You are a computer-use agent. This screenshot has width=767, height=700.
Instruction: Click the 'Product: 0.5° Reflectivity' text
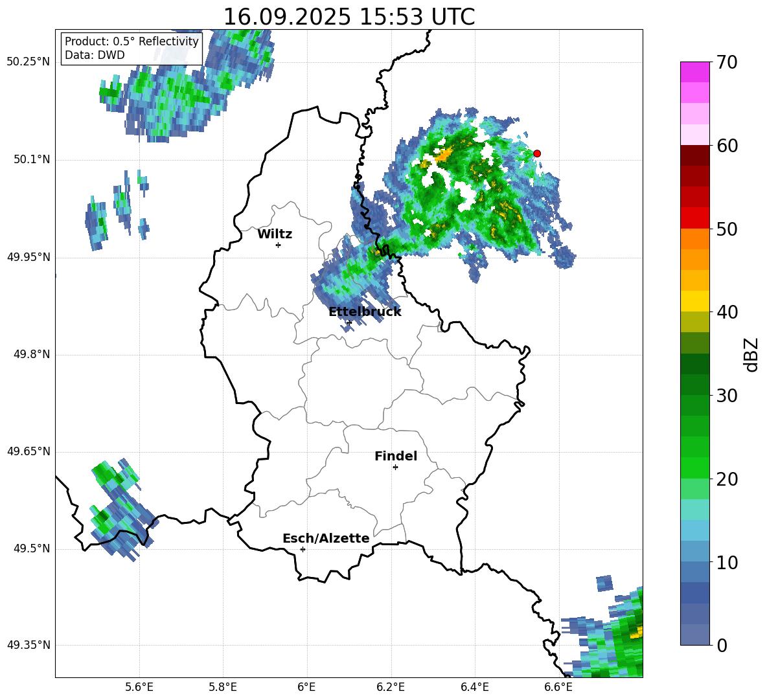[x=132, y=41]
